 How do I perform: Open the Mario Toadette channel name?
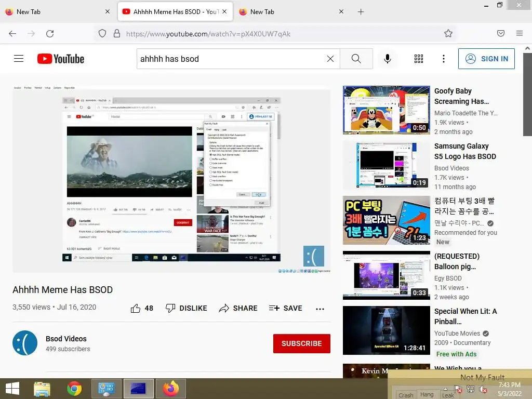click(x=466, y=113)
